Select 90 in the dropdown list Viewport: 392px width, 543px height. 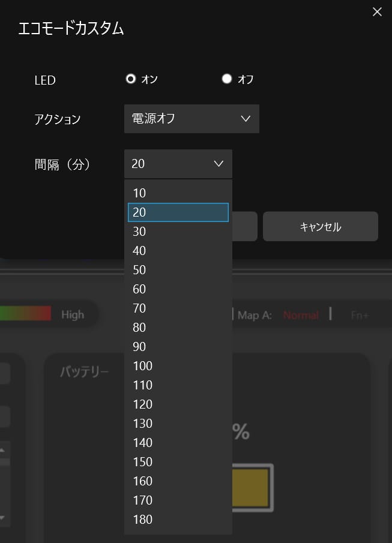click(178, 347)
